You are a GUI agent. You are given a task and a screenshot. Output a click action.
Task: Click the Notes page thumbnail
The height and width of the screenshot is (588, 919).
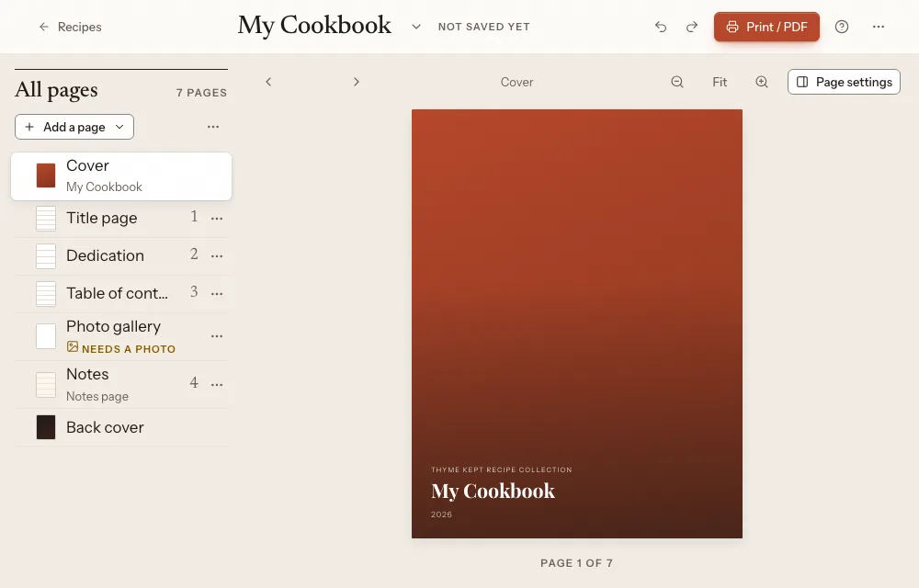coord(46,385)
